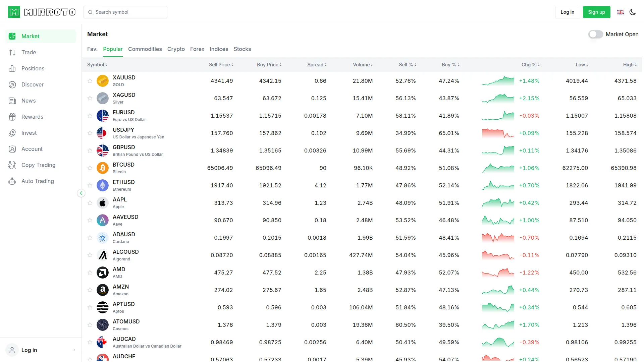
Task: Open the language flag selector
Action: click(x=621, y=12)
